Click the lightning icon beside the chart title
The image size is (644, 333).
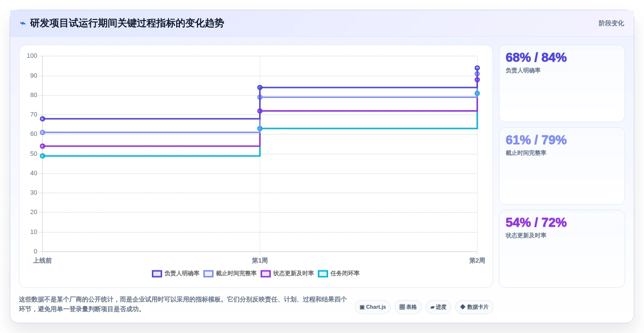[x=23, y=23]
